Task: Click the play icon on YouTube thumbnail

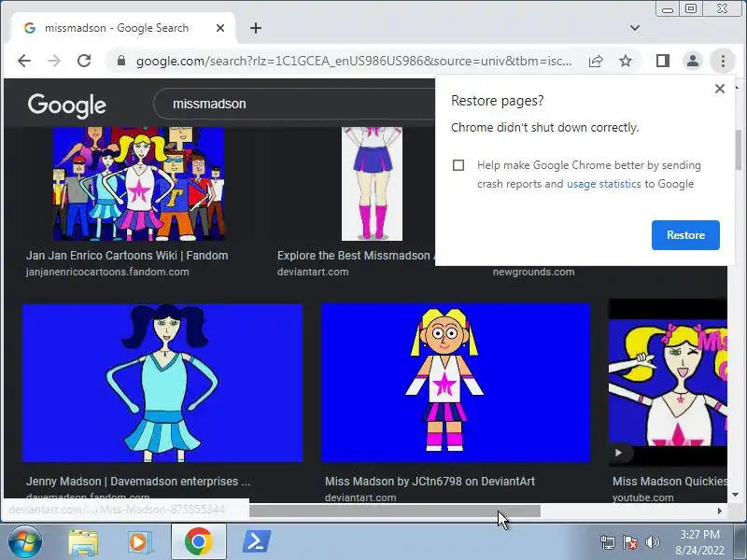Action: point(618,453)
